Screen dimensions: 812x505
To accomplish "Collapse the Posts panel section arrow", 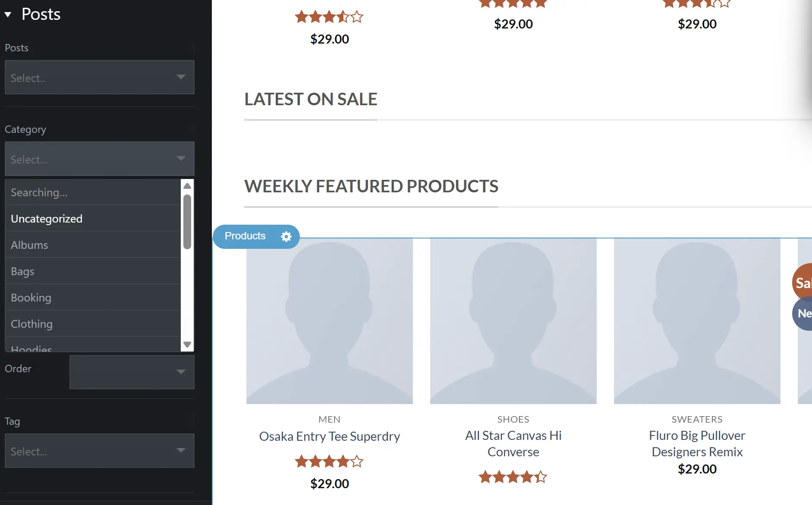I will pyautogui.click(x=8, y=15).
